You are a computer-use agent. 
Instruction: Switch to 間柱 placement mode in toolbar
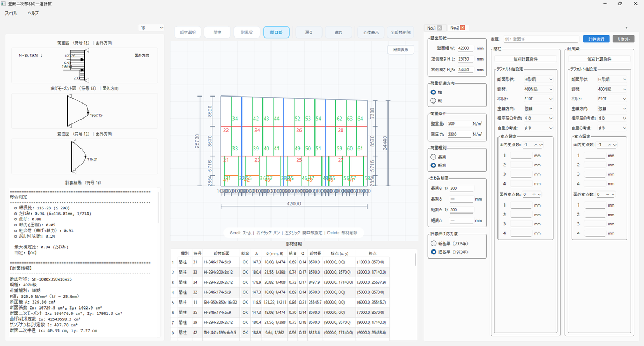(217, 32)
